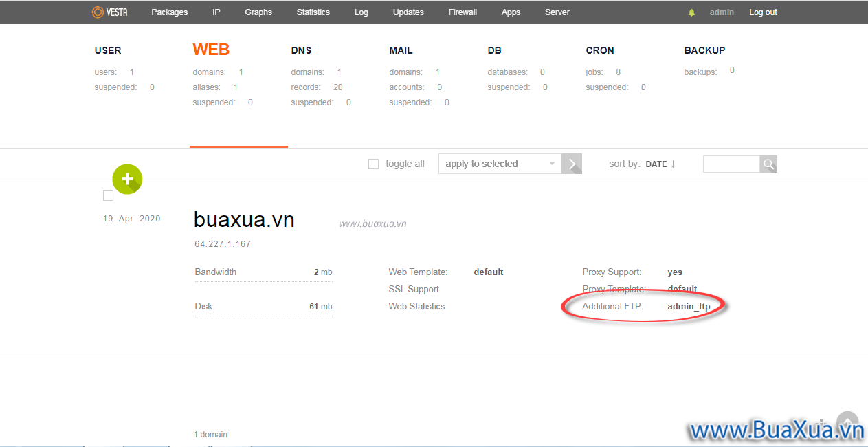868x447 pixels.
Task: Click the Proxy Support yes value
Action: click(x=675, y=272)
